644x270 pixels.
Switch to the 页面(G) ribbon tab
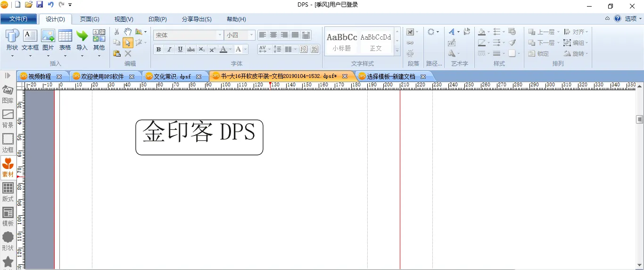(90, 19)
